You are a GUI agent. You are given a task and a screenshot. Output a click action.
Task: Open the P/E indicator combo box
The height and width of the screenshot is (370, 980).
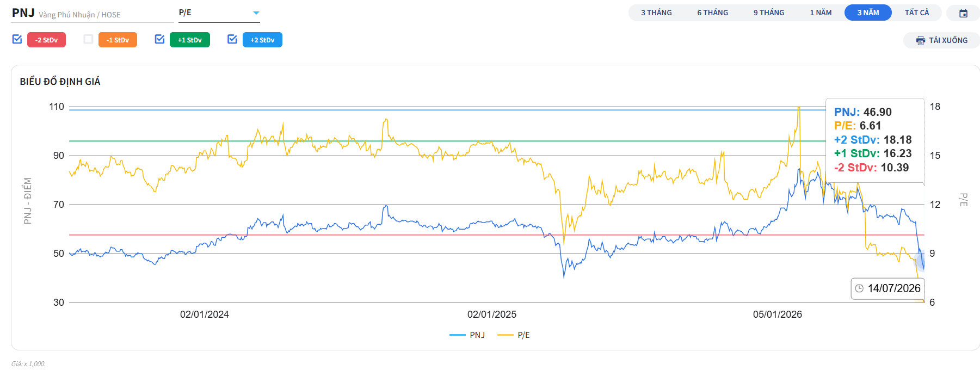coord(219,13)
